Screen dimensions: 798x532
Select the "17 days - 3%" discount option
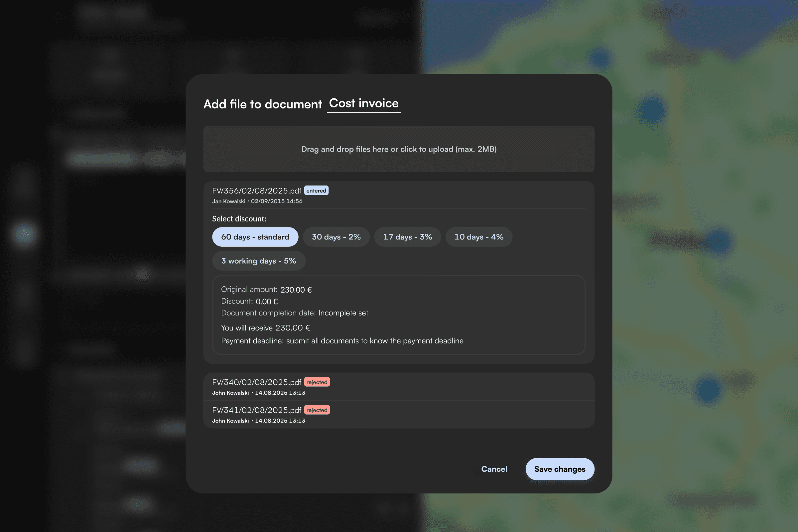407,237
